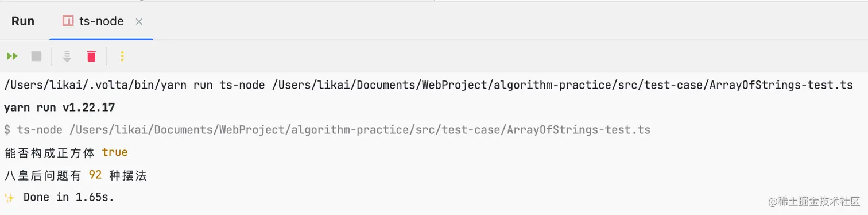Open the yellow three-dots More options menu
Image resolution: width=868 pixels, height=215 pixels.
click(122, 56)
